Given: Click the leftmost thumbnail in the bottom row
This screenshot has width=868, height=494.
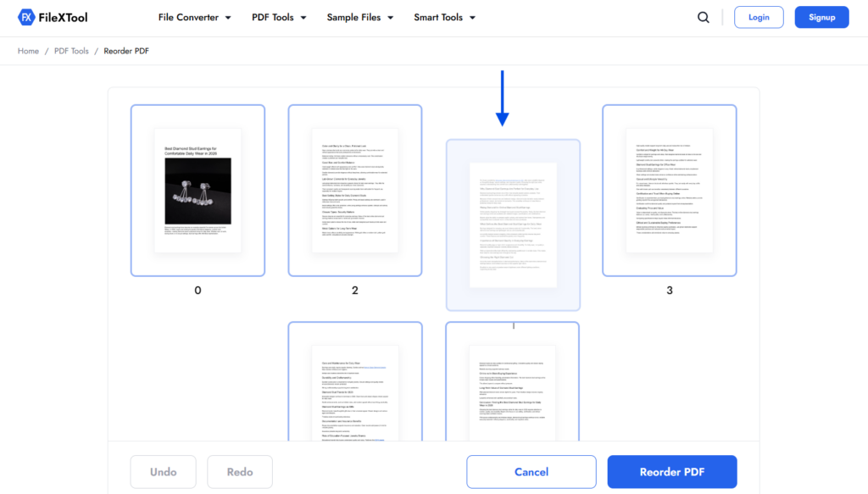Looking at the screenshot, I should pos(354,390).
